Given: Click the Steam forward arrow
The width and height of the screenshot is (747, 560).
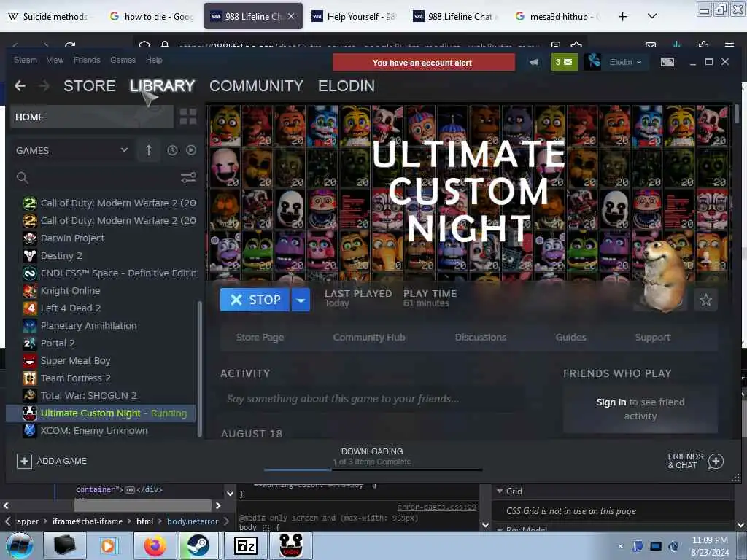Looking at the screenshot, I should click(x=44, y=86).
